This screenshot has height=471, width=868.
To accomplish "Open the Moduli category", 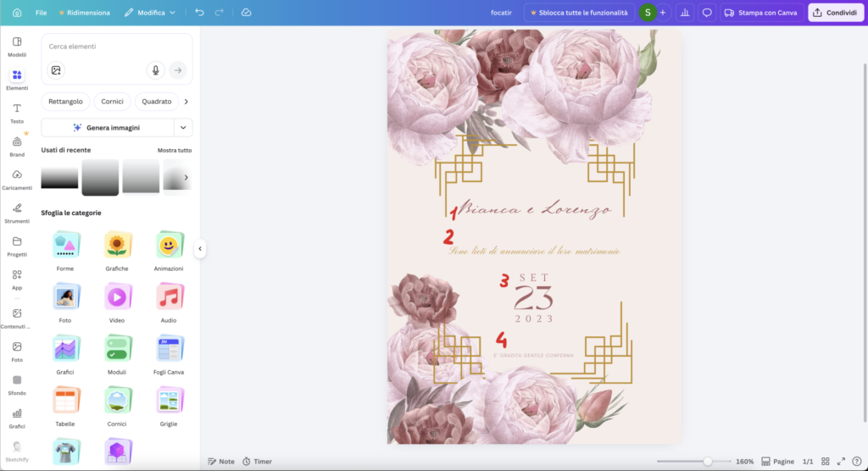I will click(117, 355).
